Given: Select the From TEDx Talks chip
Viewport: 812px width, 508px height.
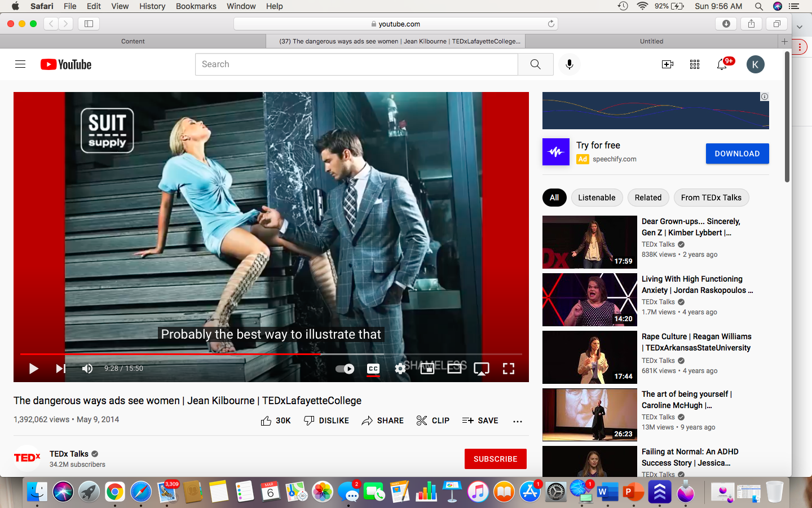Looking at the screenshot, I should [711, 198].
